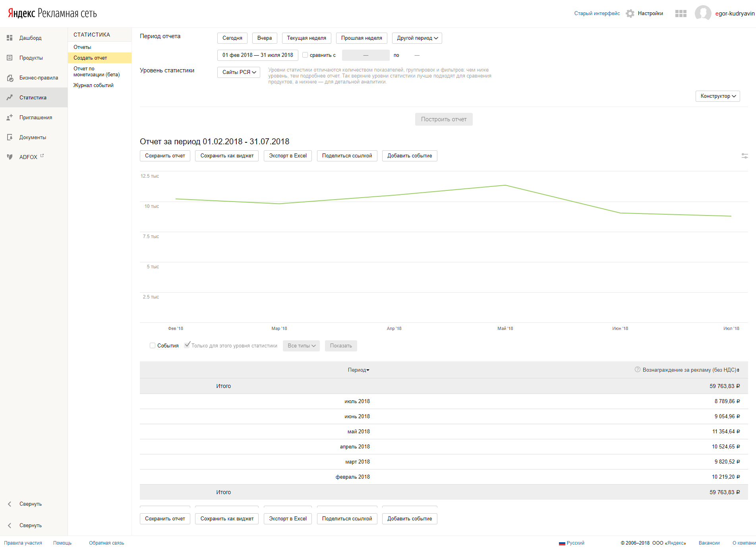Open the 'Другой период' dropdown
Viewport: 756px width, 549px height.
pyautogui.click(x=417, y=38)
